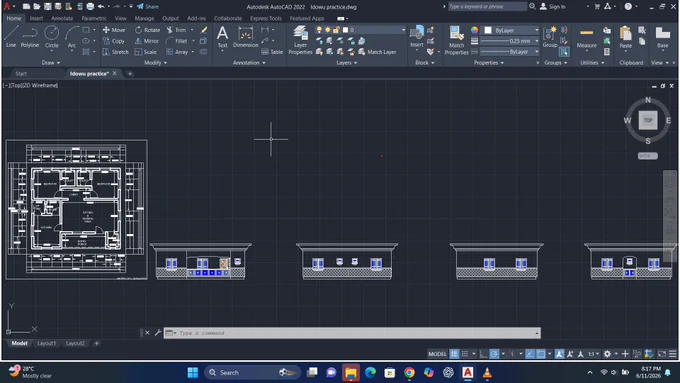
Task: Switch to the Parametric tab
Action: (x=94, y=18)
